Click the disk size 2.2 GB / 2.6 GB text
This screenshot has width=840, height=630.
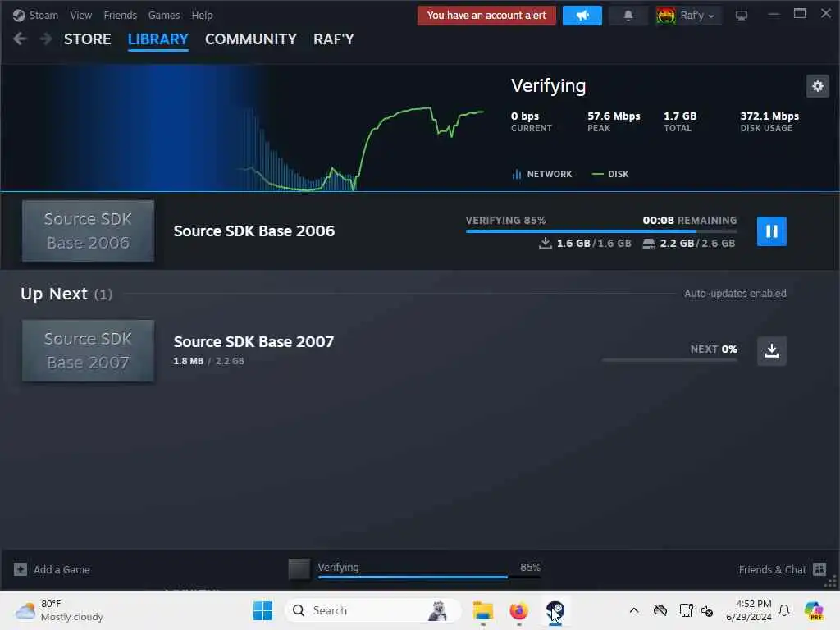click(689, 243)
